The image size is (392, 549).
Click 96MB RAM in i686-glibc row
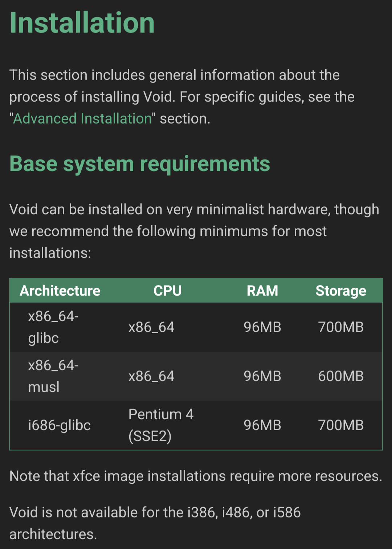pyautogui.click(x=262, y=425)
